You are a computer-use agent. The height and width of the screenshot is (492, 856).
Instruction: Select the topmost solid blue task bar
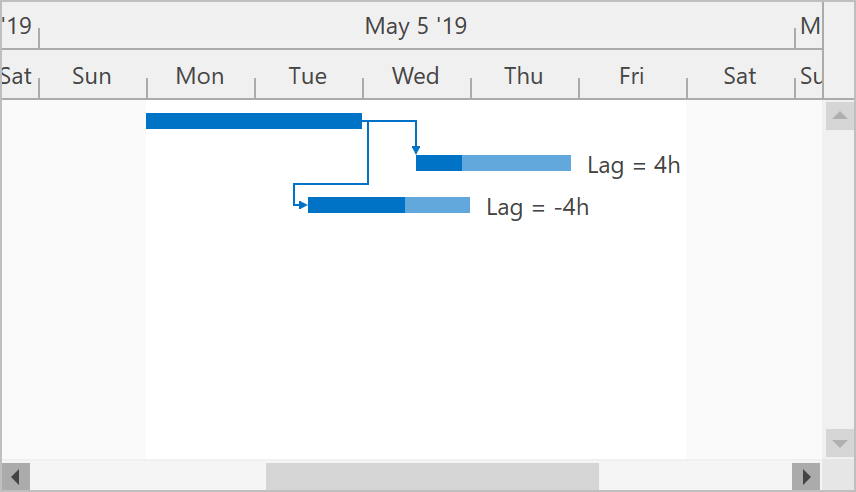coord(254,121)
